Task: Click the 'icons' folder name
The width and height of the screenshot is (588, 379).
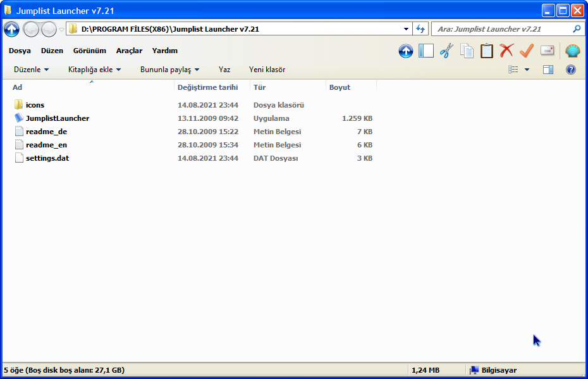Action: [35, 105]
